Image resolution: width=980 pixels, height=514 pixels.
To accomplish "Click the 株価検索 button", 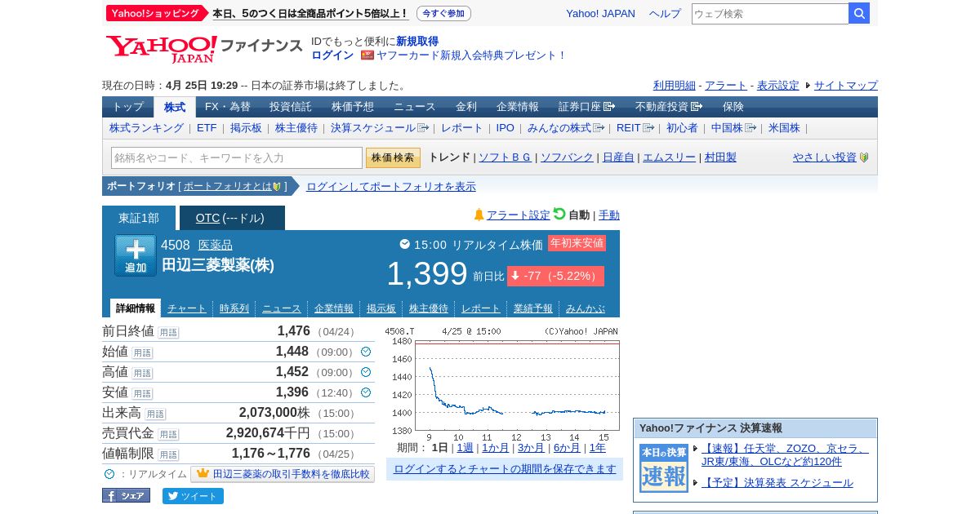I will (x=393, y=157).
